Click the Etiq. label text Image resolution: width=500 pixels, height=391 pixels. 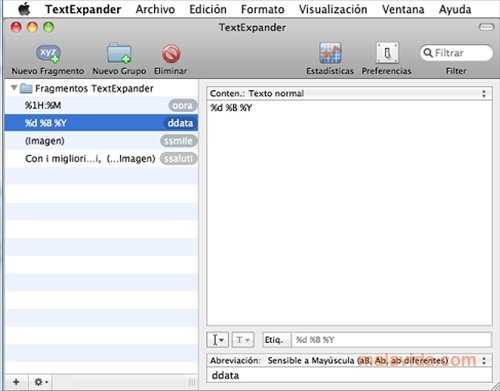coord(274,340)
